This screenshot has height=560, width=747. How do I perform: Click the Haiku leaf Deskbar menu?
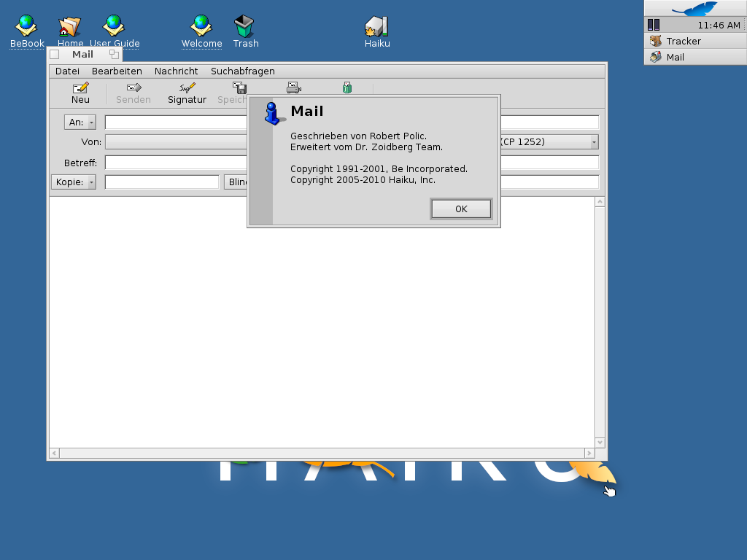point(695,9)
